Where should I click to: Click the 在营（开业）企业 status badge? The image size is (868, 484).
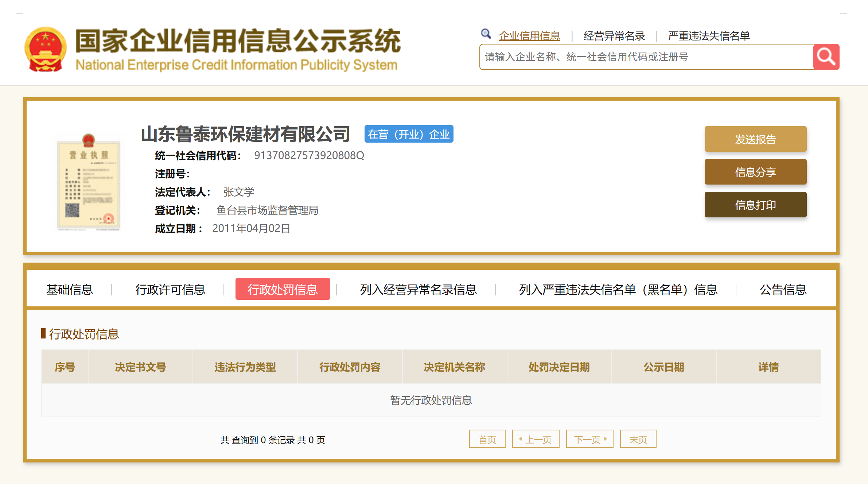(409, 134)
